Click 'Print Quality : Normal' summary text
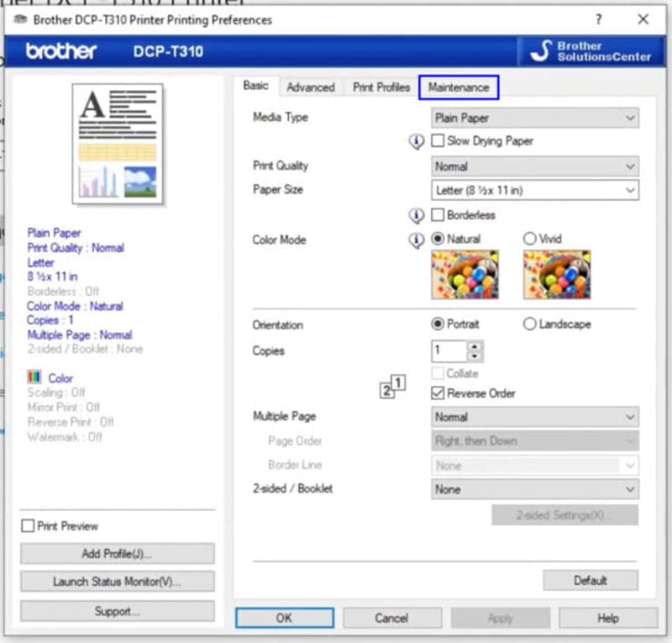Screen dimensions: 672x643 pos(76,248)
